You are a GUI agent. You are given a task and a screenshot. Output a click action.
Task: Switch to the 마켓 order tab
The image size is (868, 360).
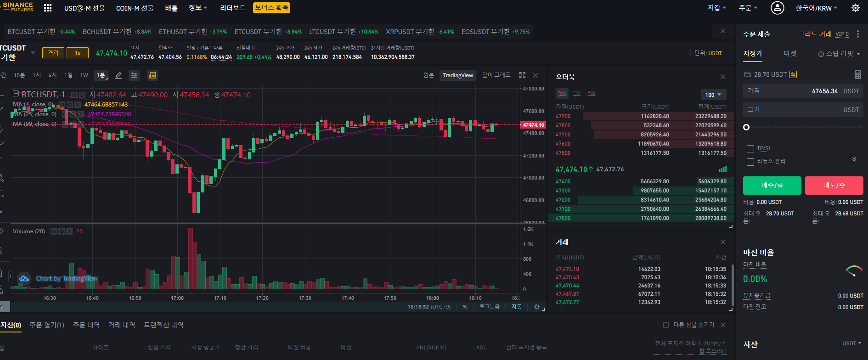point(790,54)
